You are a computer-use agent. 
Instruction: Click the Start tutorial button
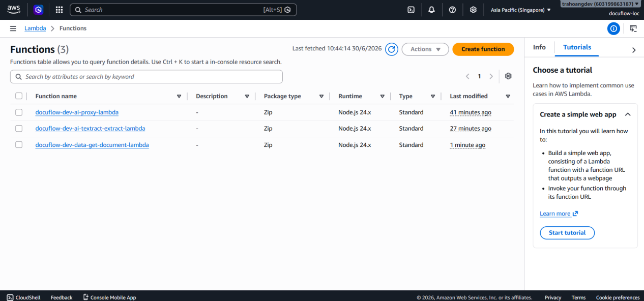click(x=567, y=233)
